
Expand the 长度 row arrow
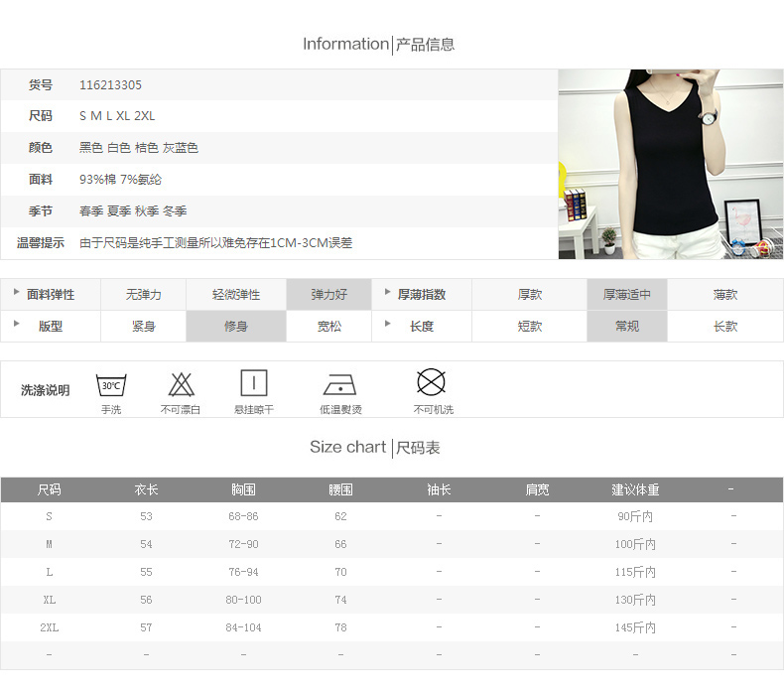[x=387, y=325]
